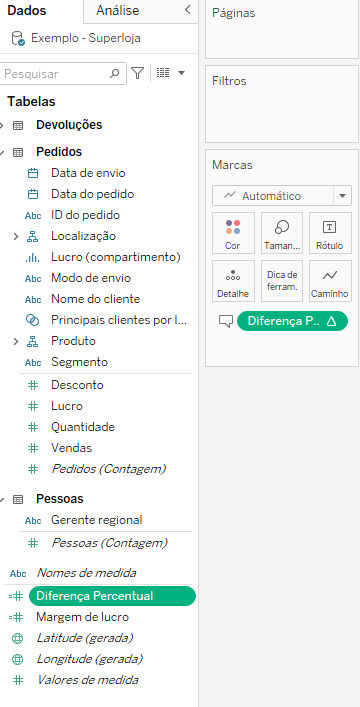Image resolution: width=360 pixels, height=707 pixels.
Task: Click the search magnifier icon
Action: point(115,73)
